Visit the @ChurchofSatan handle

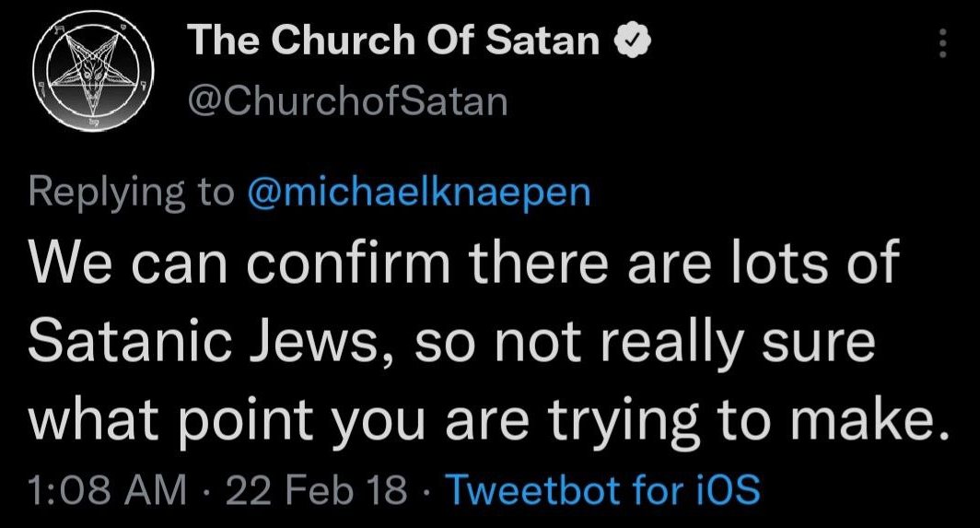(347, 101)
